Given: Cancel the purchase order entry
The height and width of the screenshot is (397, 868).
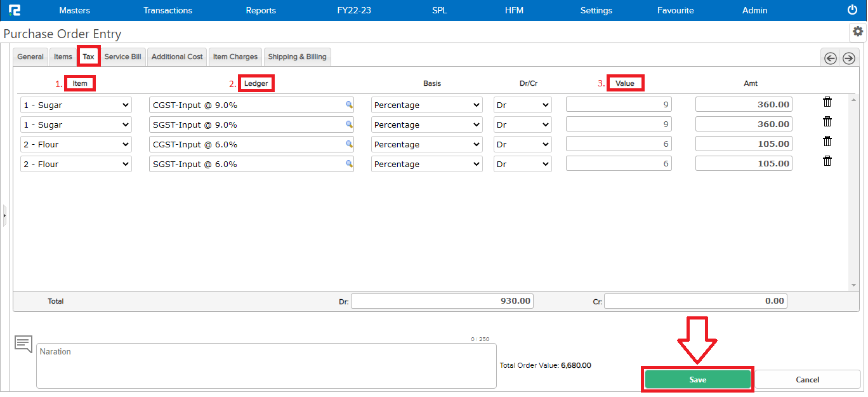Looking at the screenshot, I should pyautogui.click(x=807, y=379).
